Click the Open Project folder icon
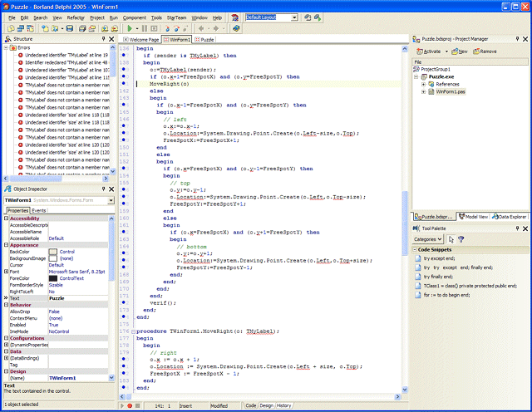532x412 pixels. [92, 28]
